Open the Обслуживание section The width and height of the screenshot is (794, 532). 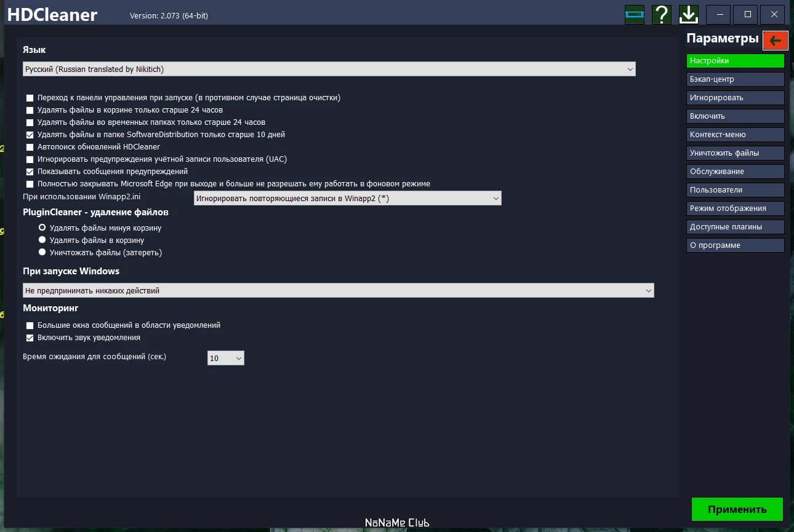736,172
